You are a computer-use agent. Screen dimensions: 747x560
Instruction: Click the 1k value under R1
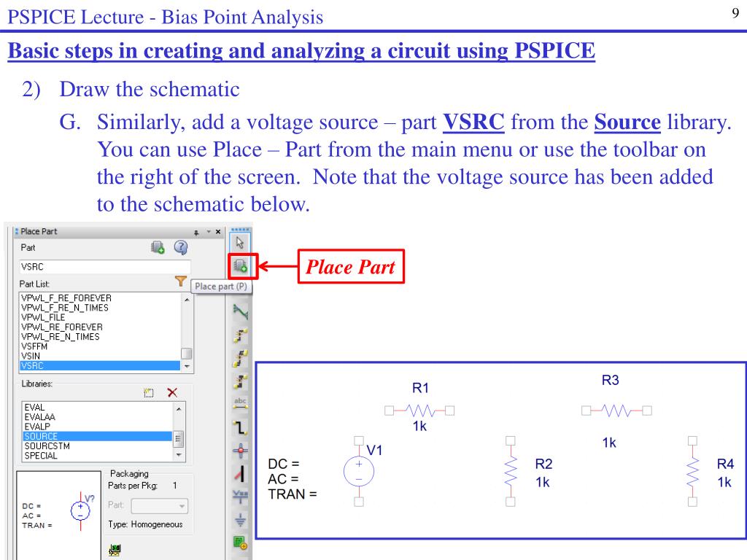(x=419, y=426)
